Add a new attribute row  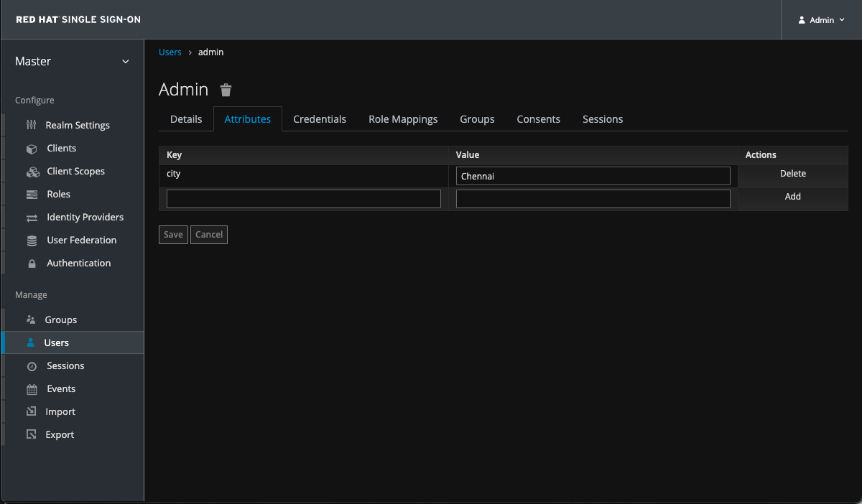pyautogui.click(x=792, y=196)
